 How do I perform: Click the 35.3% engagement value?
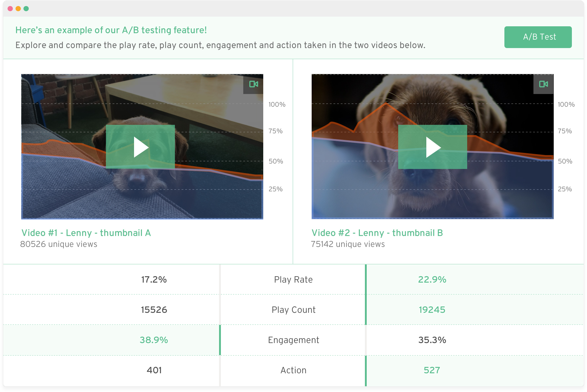(x=432, y=340)
